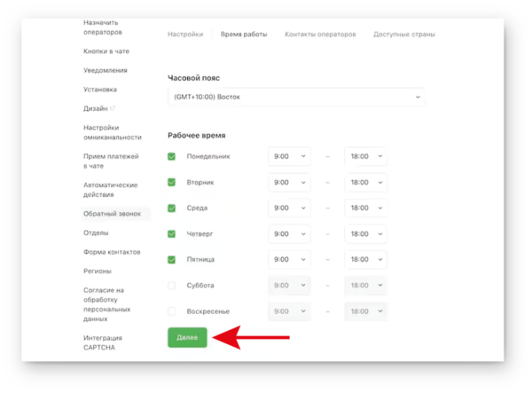Open Согласие на обработку персональных данных
Viewport: 532px width, 393px height.
click(107, 304)
